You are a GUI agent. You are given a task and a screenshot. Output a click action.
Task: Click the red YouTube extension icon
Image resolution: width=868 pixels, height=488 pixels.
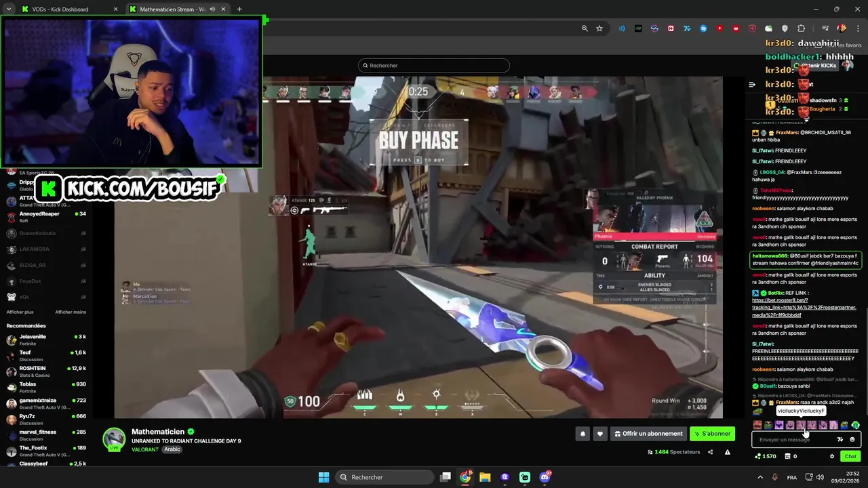[719, 28]
